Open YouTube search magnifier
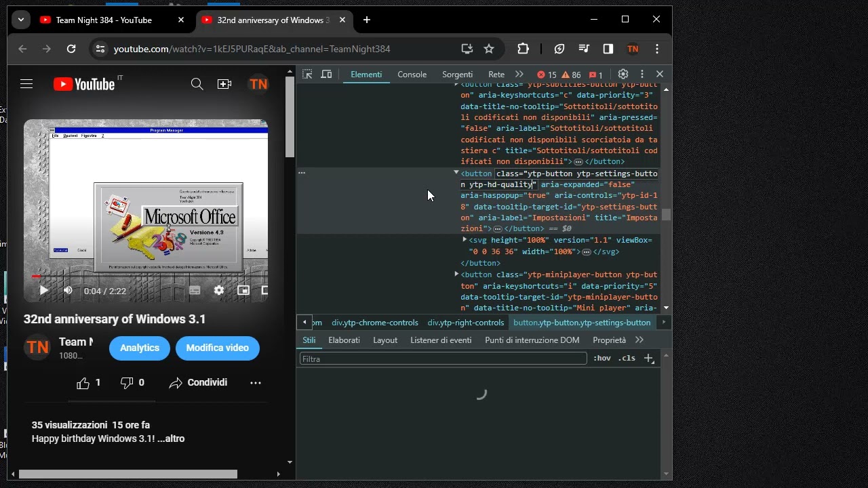The height and width of the screenshot is (488, 868). [197, 84]
